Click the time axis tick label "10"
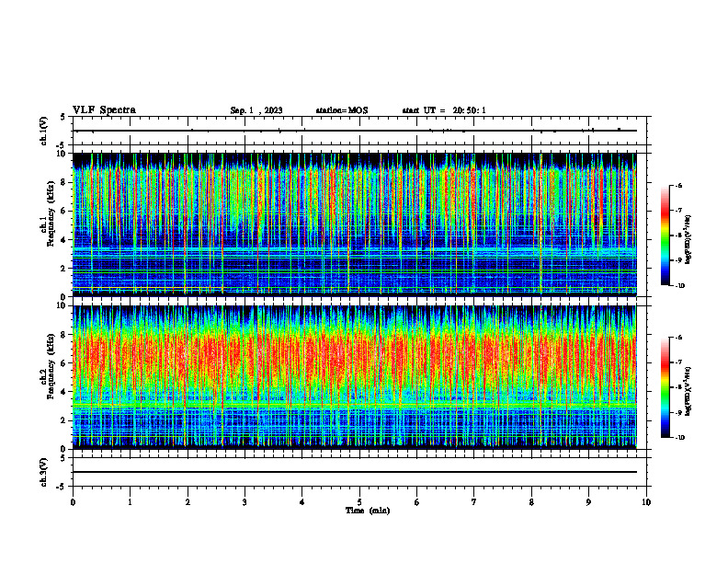The height and width of the screenshot is (563, 728). (646, 502)
